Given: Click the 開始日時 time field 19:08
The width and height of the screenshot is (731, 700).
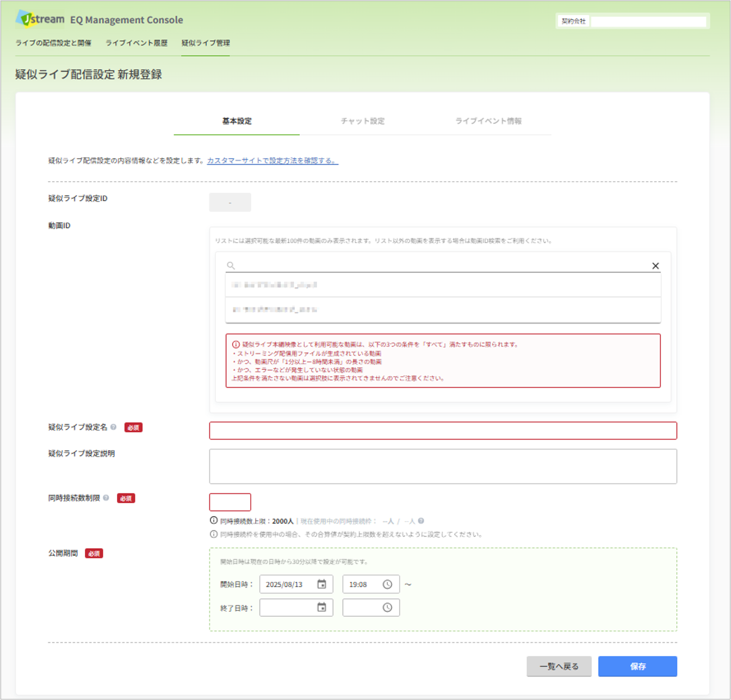Looking at the screenshot, I should click(371, 584).
